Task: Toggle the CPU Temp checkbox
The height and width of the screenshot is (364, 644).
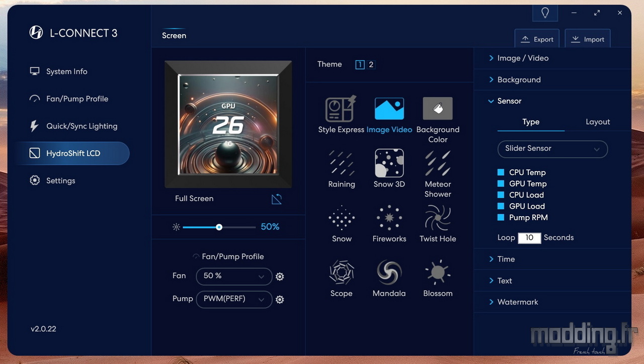Action: click(501, 172)
